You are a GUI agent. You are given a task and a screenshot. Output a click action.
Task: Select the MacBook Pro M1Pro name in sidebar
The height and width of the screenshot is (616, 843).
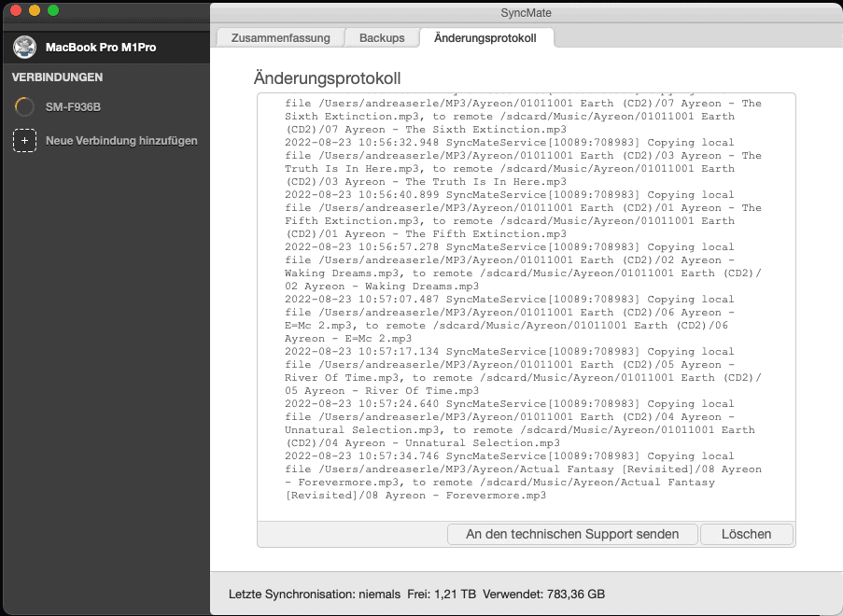101,47
